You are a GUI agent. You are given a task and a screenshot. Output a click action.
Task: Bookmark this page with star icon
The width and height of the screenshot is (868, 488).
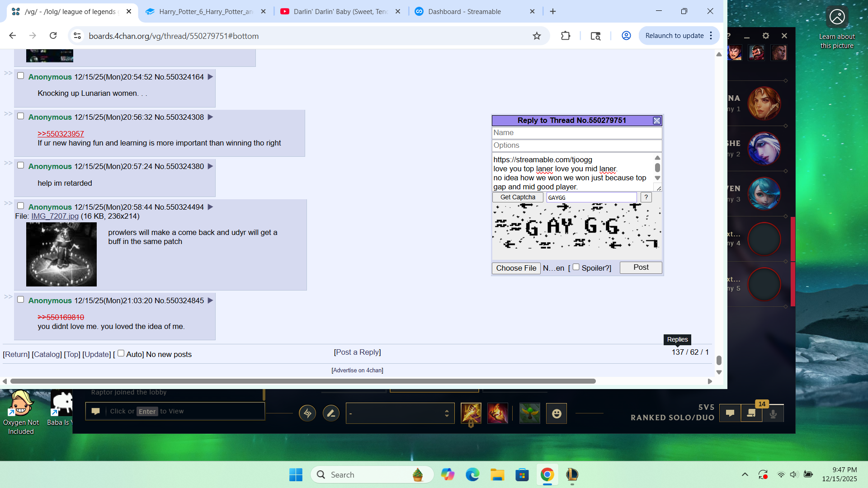537,36
